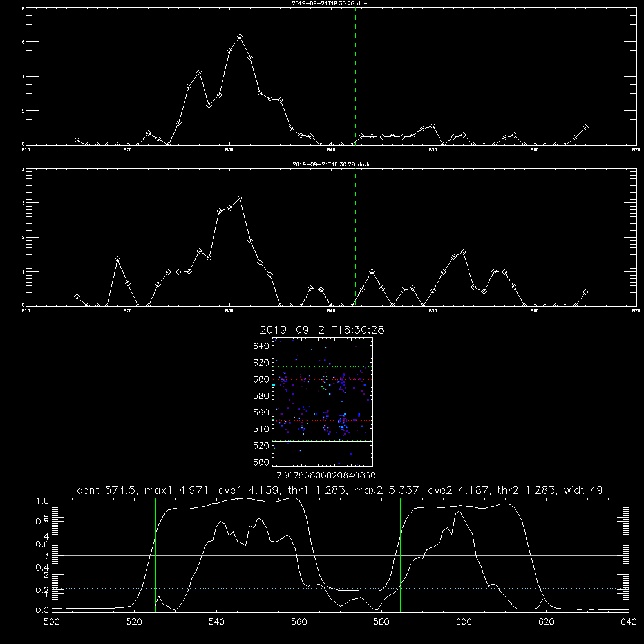Click the '580' y-axis label of the scatter image

[261, 396]
